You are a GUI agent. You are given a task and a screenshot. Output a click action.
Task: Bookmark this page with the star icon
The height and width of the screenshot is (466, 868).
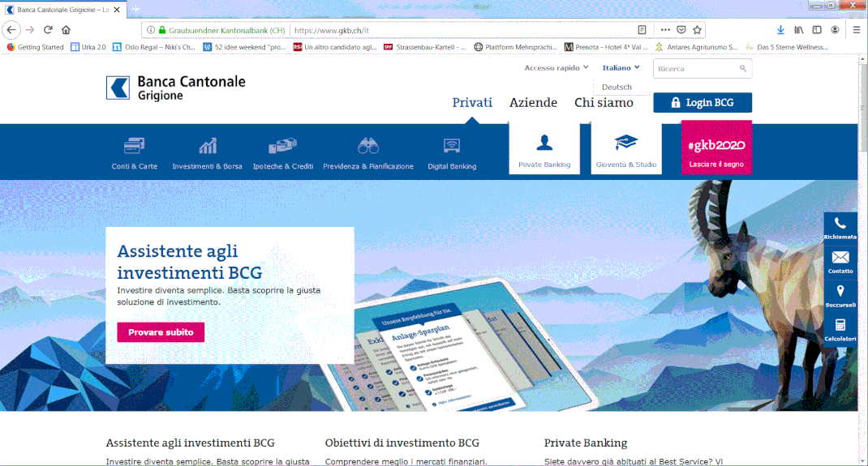click(x=697, y=30)
